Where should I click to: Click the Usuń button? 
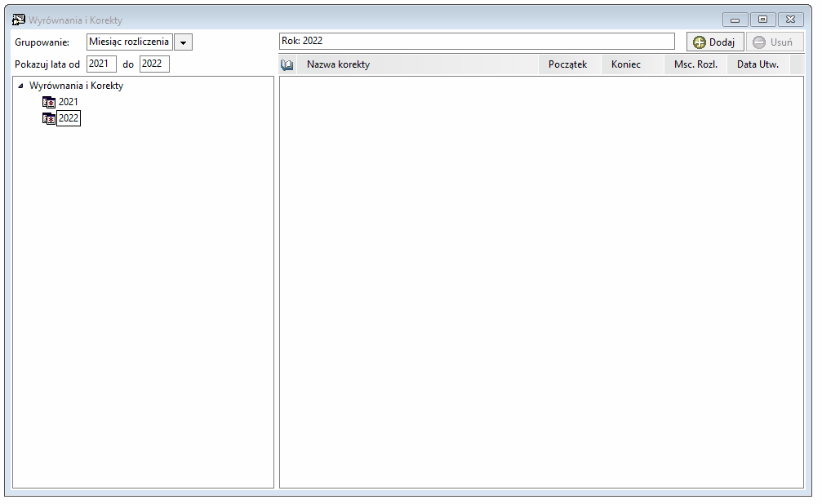pos(775,42)
